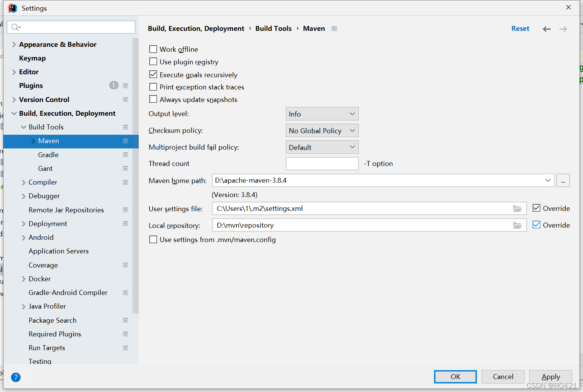Screen dimensions: 583x392
Task: Toggle Override for Local repository
Action: pos(537,225)
